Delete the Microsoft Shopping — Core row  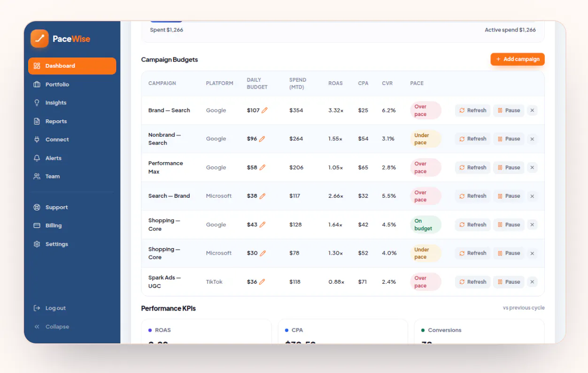coord(532,253)
